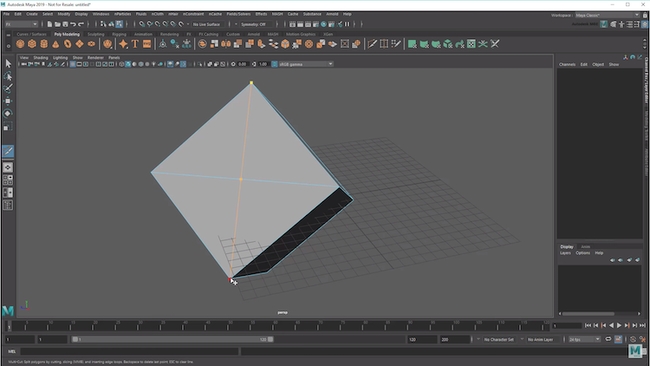Click the timeline current frame marker
This screenshot has width=650, height=366.
tap(9, 326)
